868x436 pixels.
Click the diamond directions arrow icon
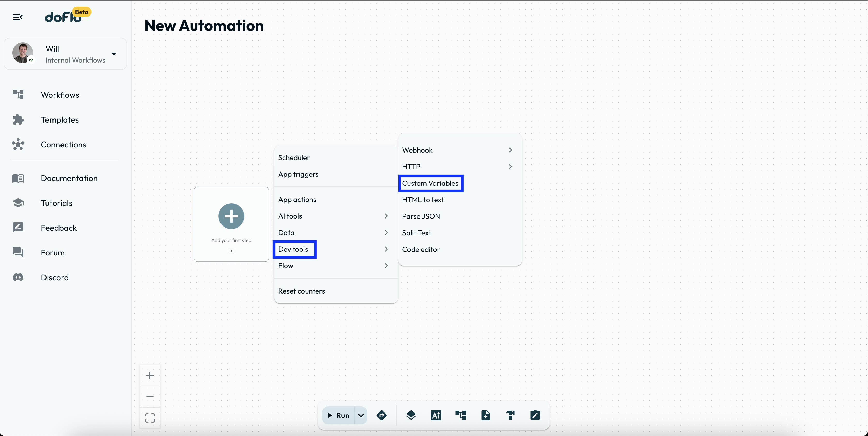pos(382,415)
